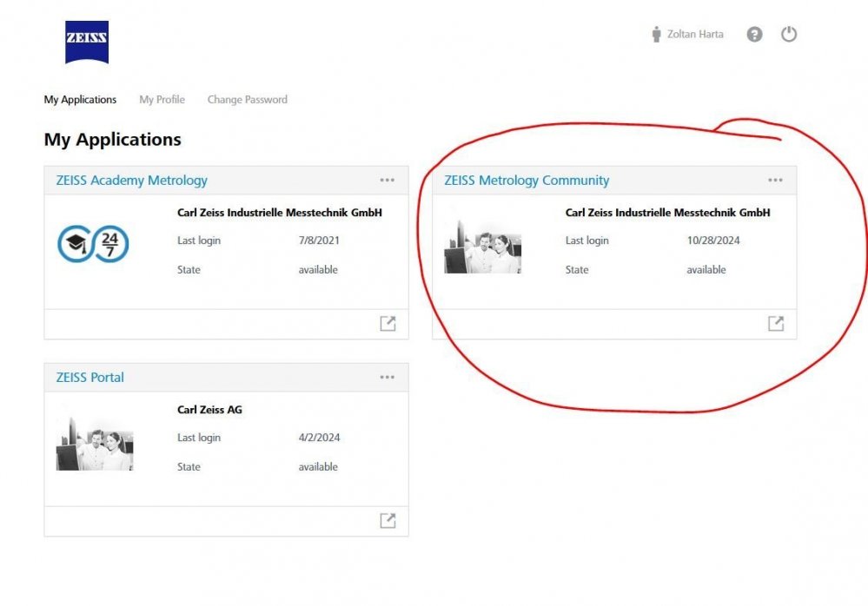Select the My Applications tab
This screenshot has height=606, width=868.
pos(80,100)
